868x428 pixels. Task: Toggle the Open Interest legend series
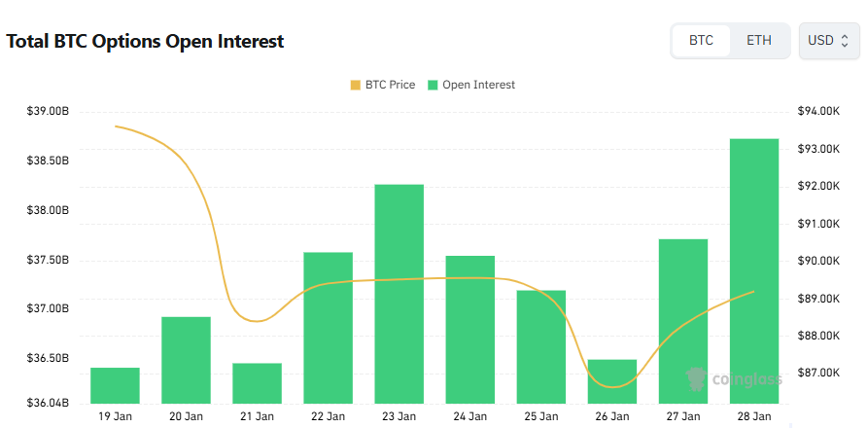(477, 85)
